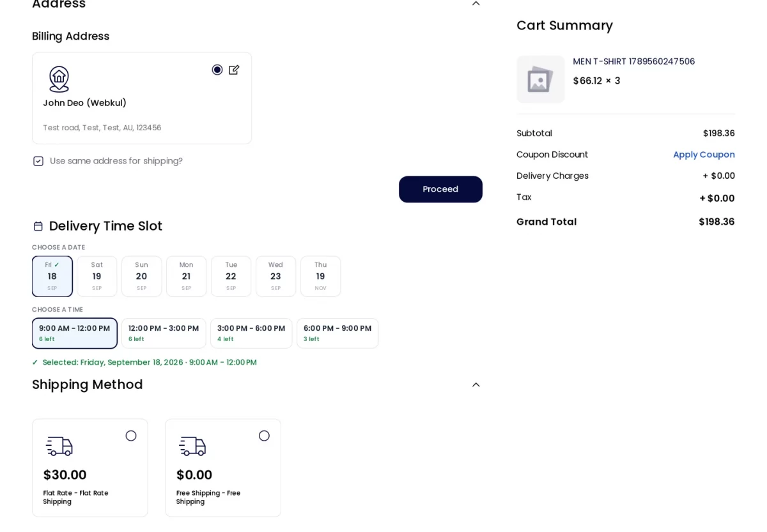
Task: Pick the 3:00 PM - 6:00 PM slot
Action: (x=251, y=333)
